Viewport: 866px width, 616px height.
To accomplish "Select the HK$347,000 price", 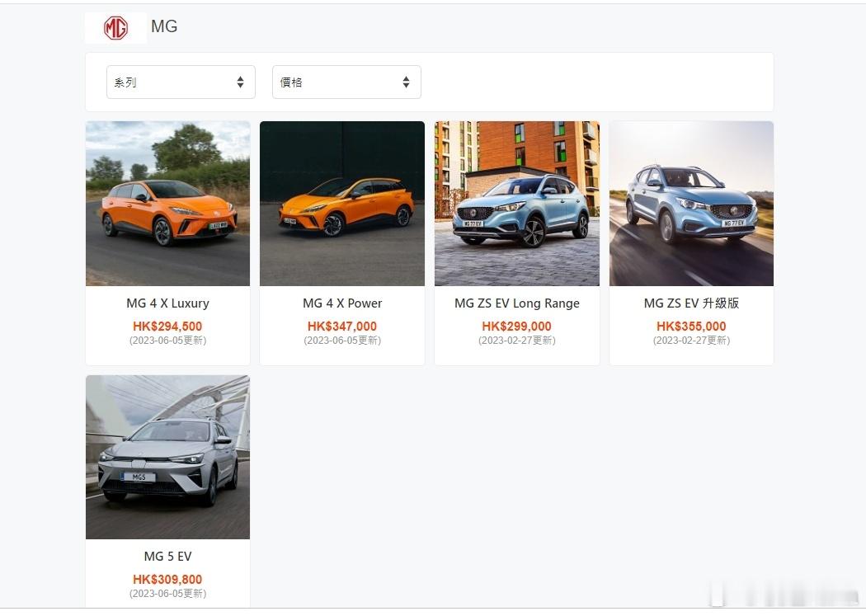I will pos(342,327).
